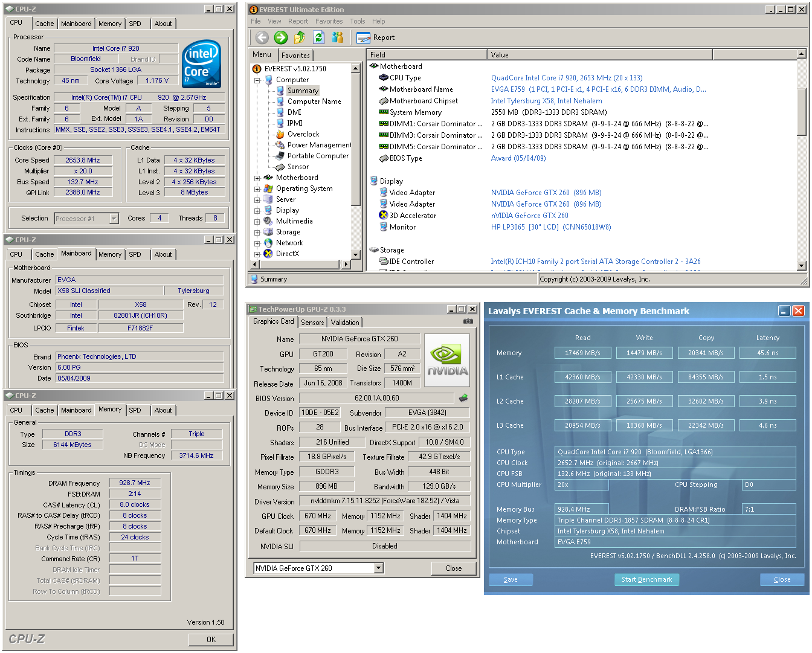812x653 pixels.
Task: Open the File menu in EVEREST
Action: (x=256, y=21)
